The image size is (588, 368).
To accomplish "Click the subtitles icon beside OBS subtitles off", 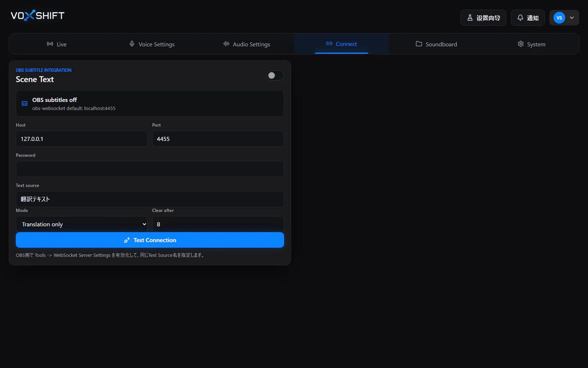I will click(x=25, y=103).
